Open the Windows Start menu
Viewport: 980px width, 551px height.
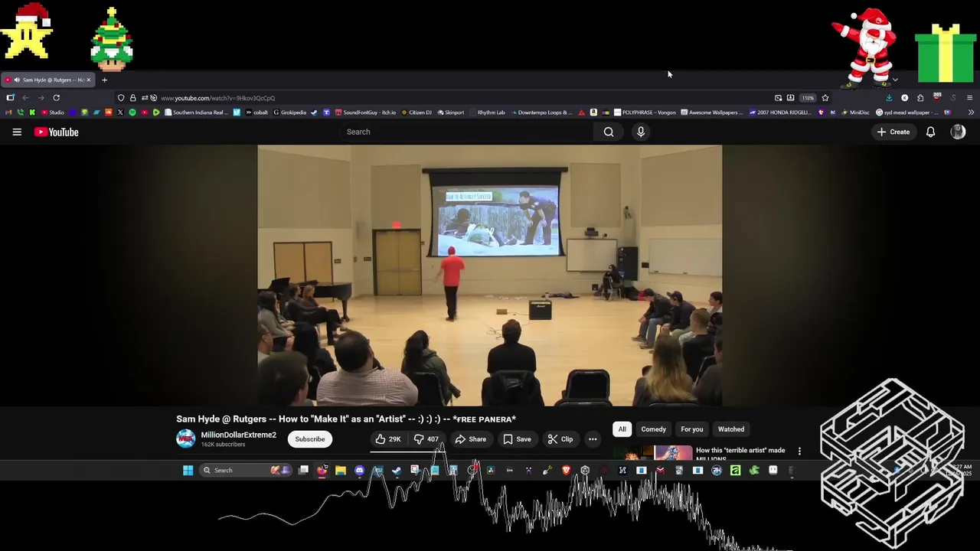click(x=188, y=470)
